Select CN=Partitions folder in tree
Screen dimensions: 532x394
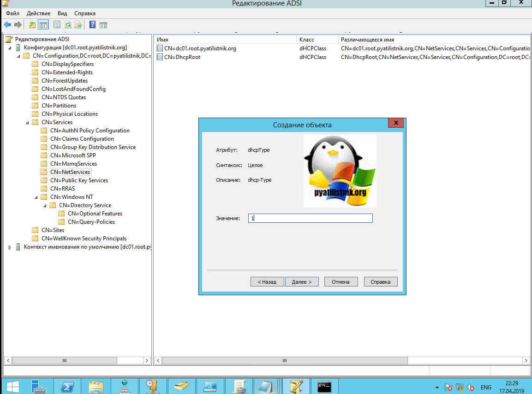point(59,106)
